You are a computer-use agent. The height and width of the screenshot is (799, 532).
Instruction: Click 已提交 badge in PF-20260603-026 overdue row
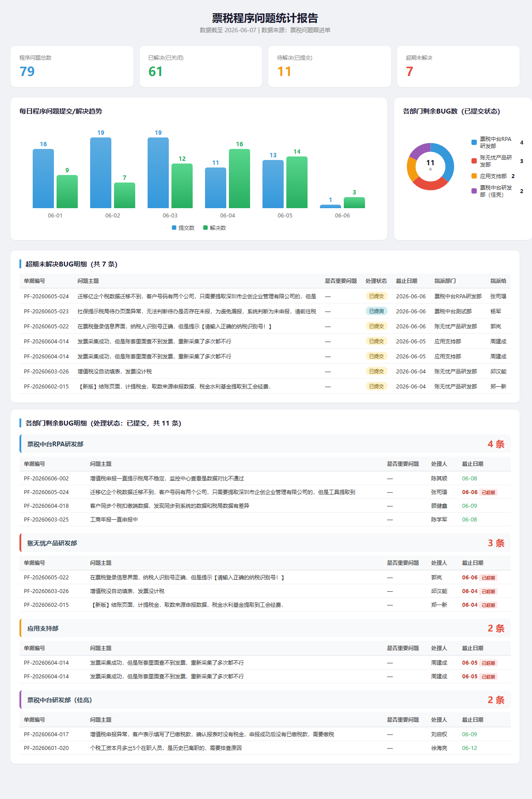click(x=376, y=371)
